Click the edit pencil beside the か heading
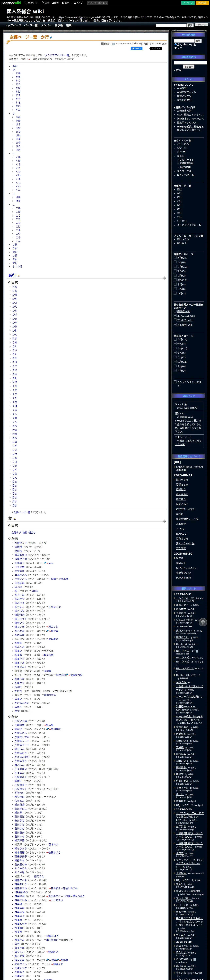This screenshot has width=210, height=980. (15, 519)
